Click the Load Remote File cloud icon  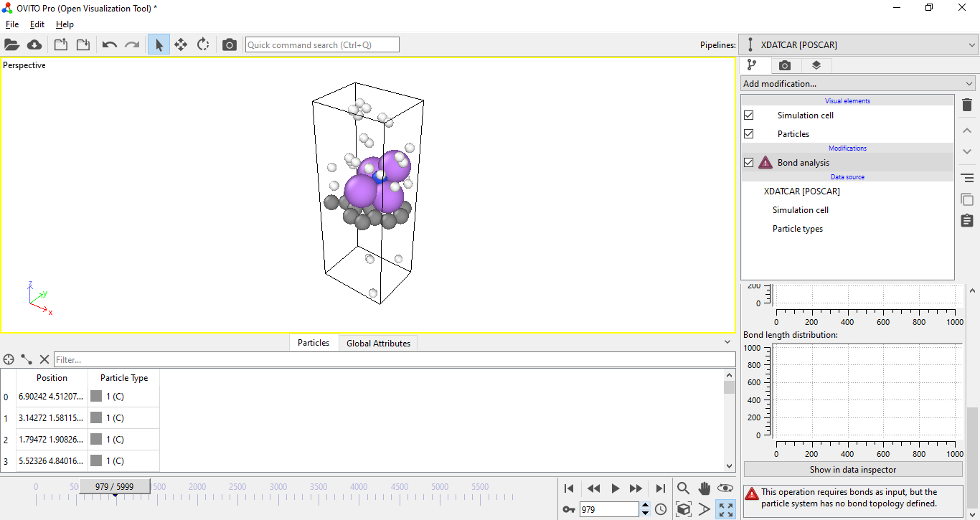point(34,44)
